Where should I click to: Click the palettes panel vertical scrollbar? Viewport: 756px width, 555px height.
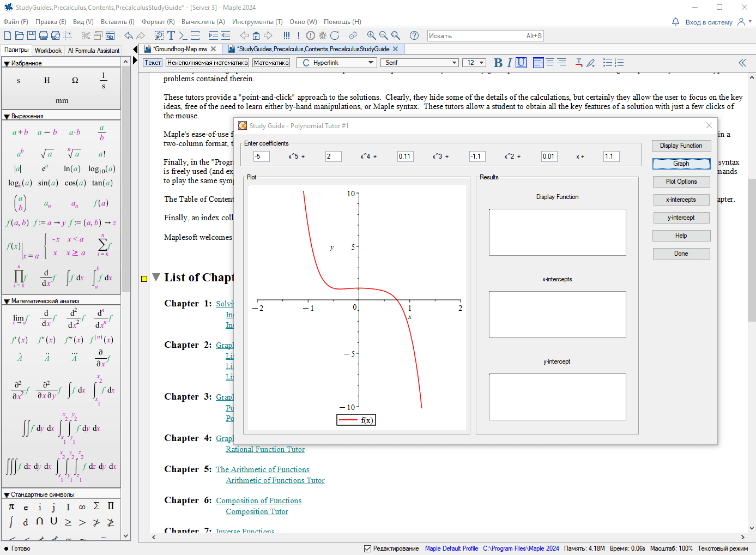click(126, 299)
